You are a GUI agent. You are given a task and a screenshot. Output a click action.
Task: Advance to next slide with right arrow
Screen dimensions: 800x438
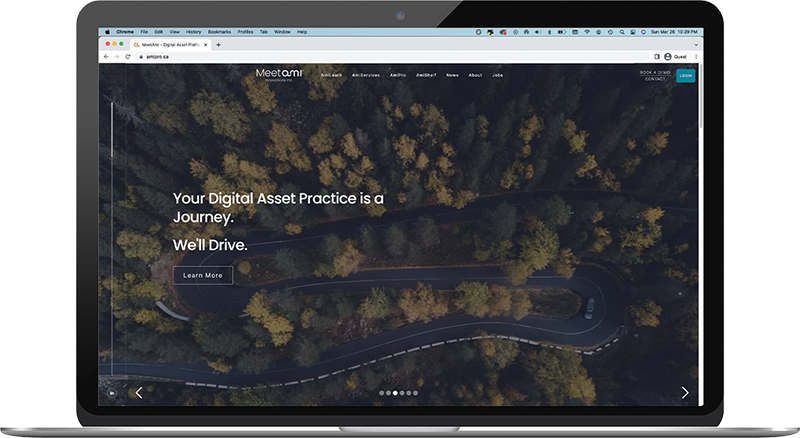[x=685, y=393]
